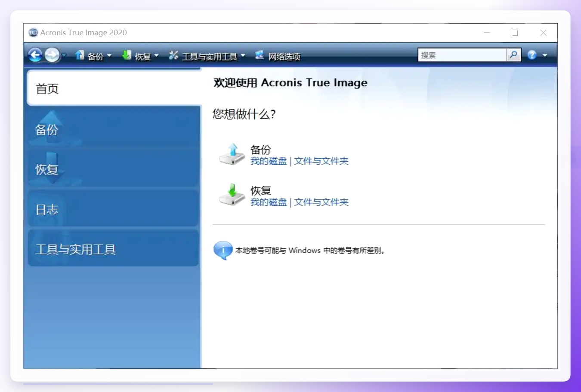The image size is (581, 392).
Task: Click the restore drive icon with green arrow
Action: click(232, 195)
